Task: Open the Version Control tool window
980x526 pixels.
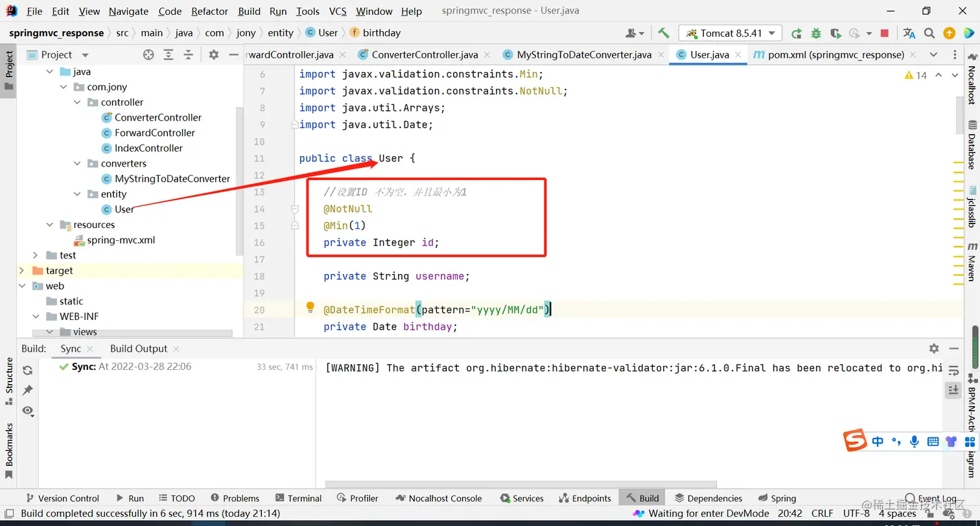Action: (x=62, y=498)
